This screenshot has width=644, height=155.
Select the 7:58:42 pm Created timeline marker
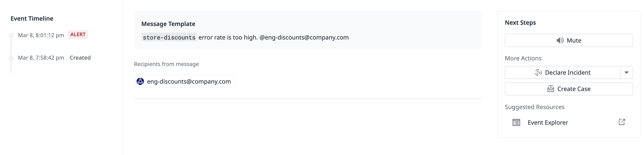[11, 59]
